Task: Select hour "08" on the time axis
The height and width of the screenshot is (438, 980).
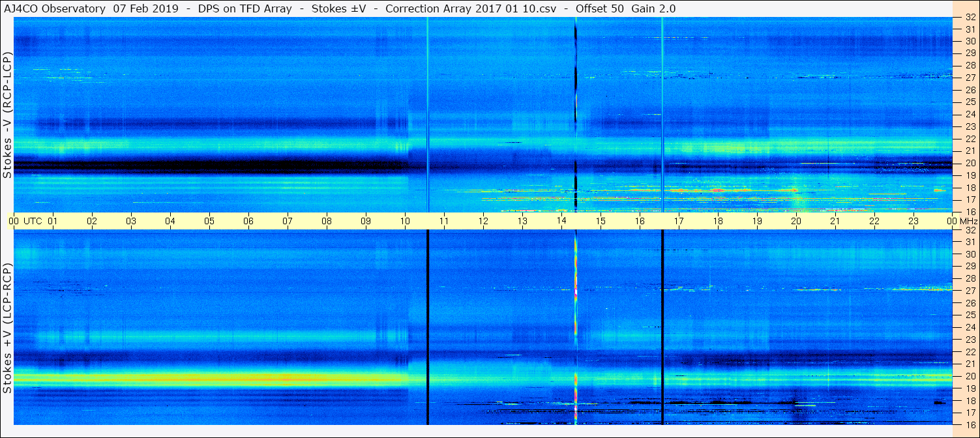Action: [327, 221]
